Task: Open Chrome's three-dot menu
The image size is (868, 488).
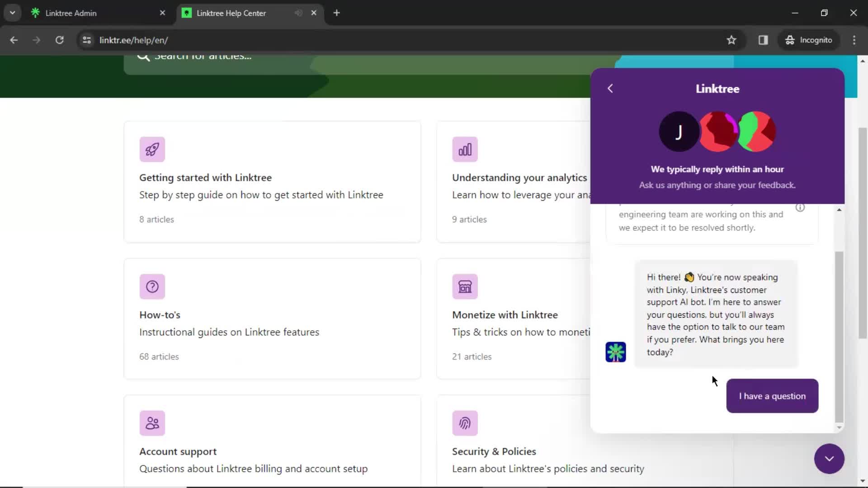Action: (854, 40)
